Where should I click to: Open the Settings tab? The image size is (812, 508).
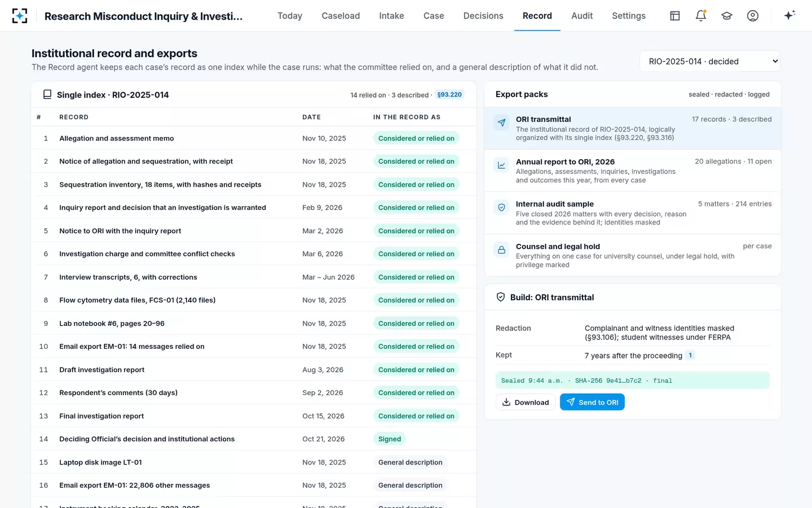point(629,16)
